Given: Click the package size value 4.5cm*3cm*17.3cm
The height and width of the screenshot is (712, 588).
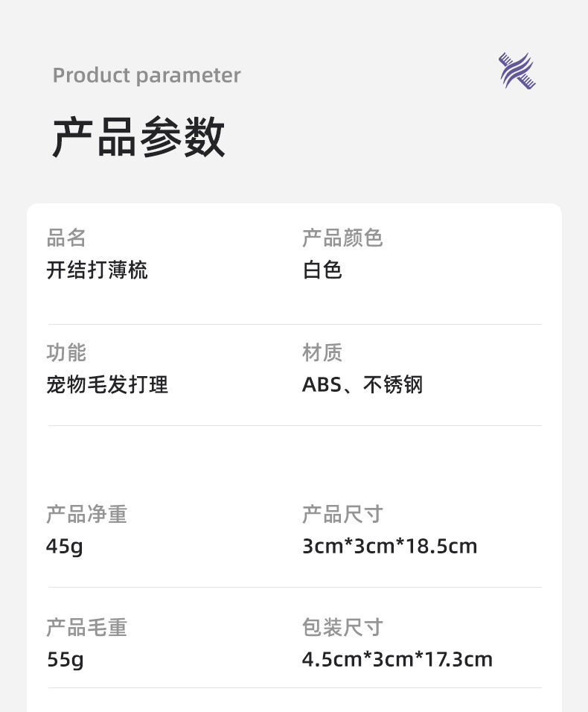Looking at the screenshot, I should (x=397, y=660).
